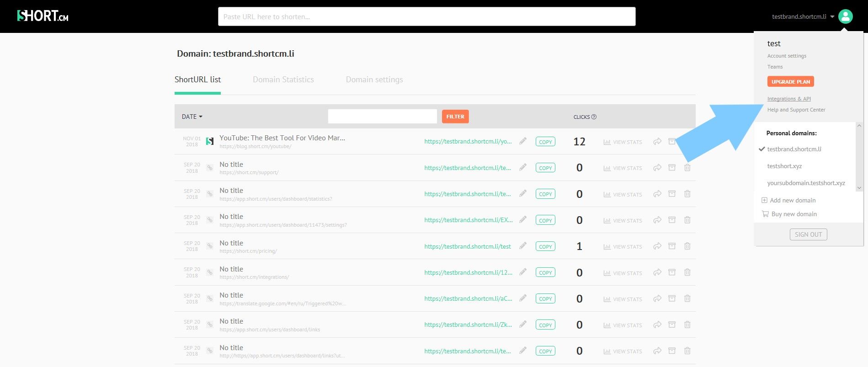Share the short.cm/integrations/ link
This screenshot has height=367, width=868.
click(657, 272)
